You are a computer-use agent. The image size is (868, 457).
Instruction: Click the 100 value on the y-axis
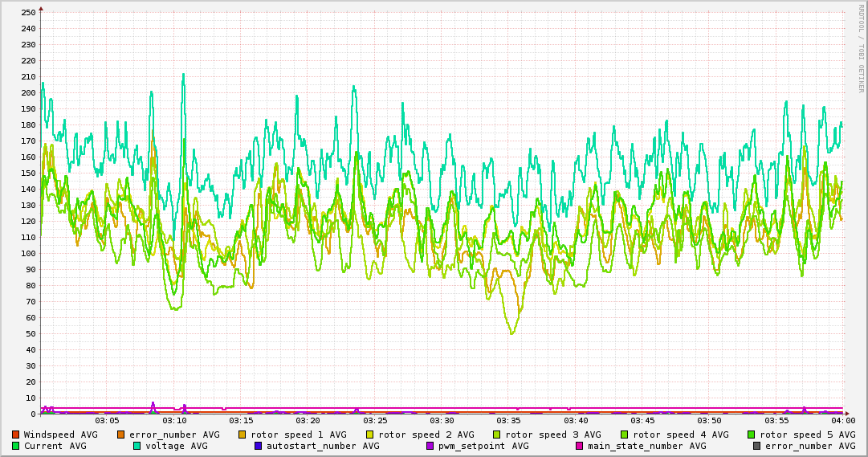pyautogui.click(x=28, y=253)
